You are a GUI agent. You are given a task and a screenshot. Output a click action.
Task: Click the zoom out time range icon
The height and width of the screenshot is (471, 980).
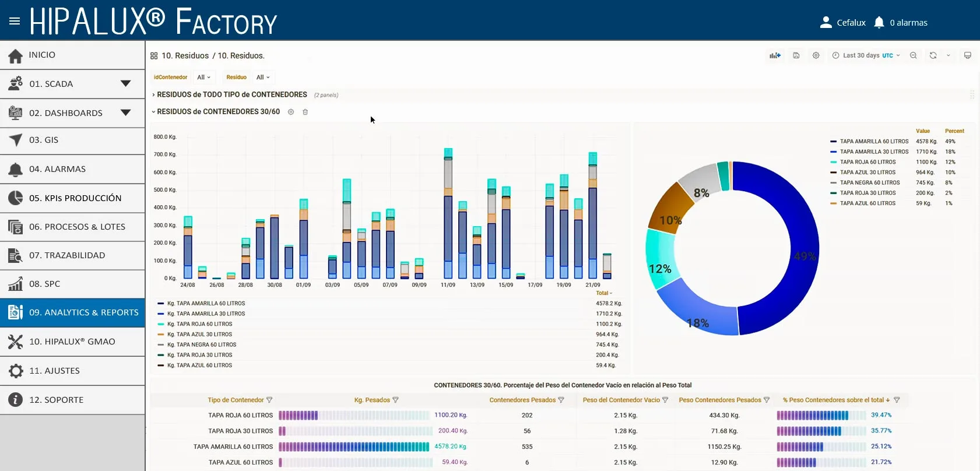coord(914,55)
